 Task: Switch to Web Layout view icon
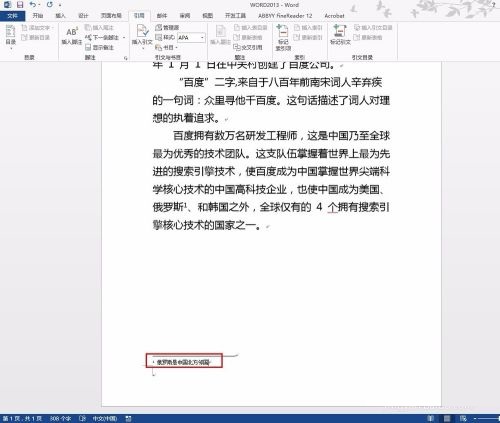coord(463,418)
